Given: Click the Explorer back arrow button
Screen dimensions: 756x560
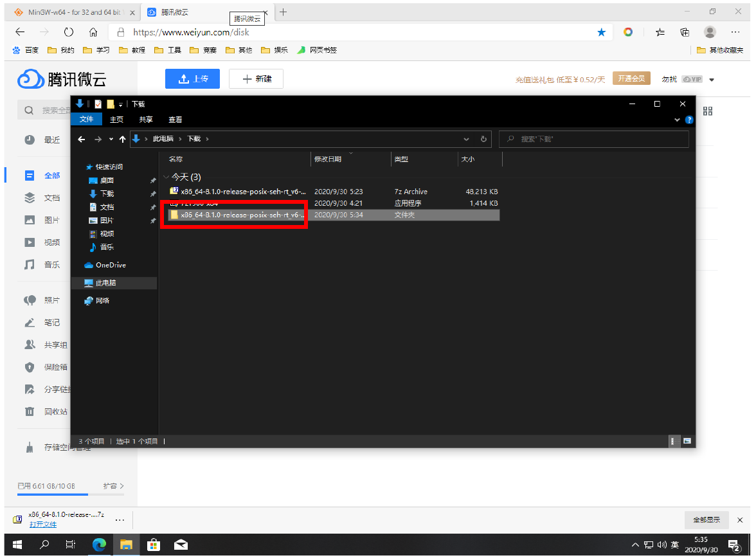Looking at the screenshot, I should [82, 139].
